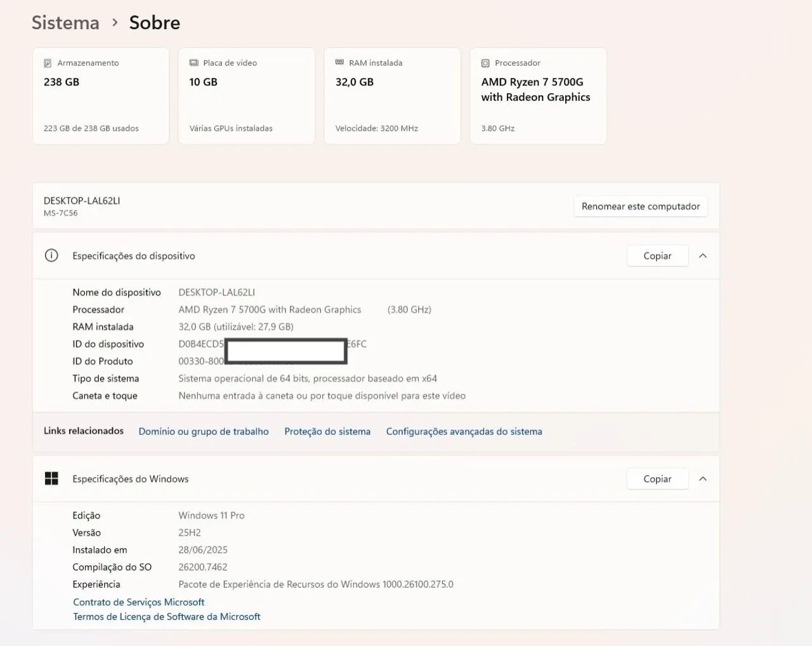Viewport: 812px width, 646px height.
Task: Copy the device specifications
Action: [657, 255]
